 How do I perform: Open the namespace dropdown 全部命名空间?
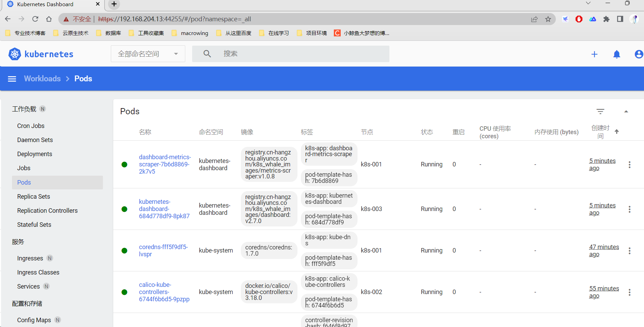148,54
